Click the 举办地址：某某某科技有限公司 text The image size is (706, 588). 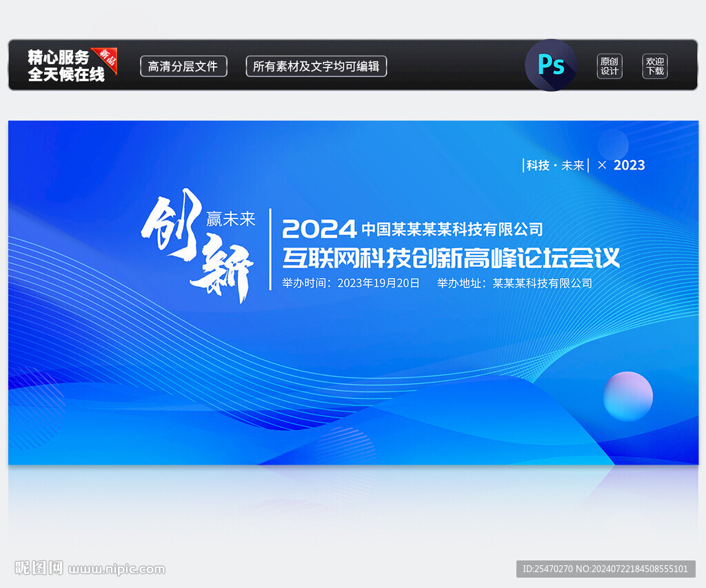pyautogui.click(x=514, y=283)
